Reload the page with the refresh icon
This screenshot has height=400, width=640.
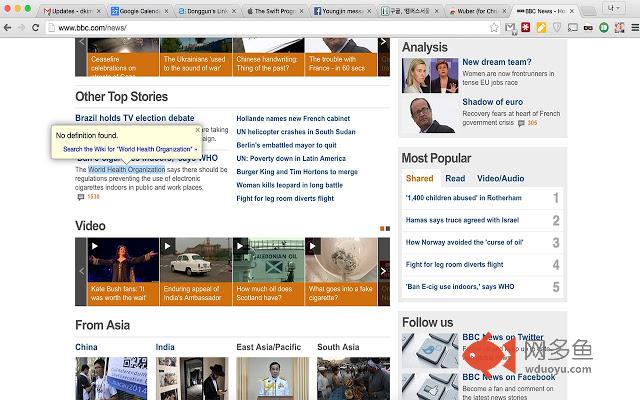point(37,27)
